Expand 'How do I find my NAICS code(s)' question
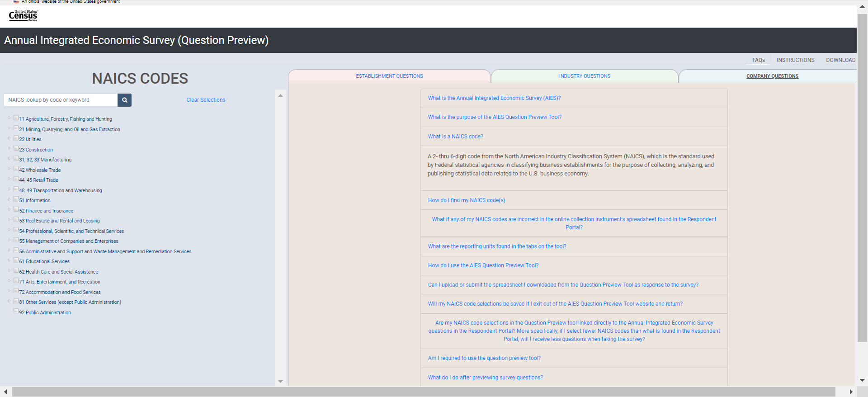Viewport: 868px width, 397px height. tap(467, 200)
